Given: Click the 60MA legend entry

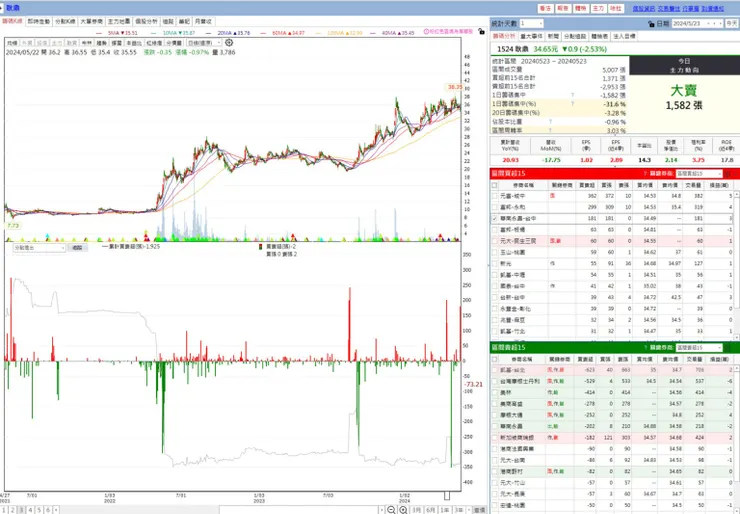Looking at the screenshot, I should point(283,33).
